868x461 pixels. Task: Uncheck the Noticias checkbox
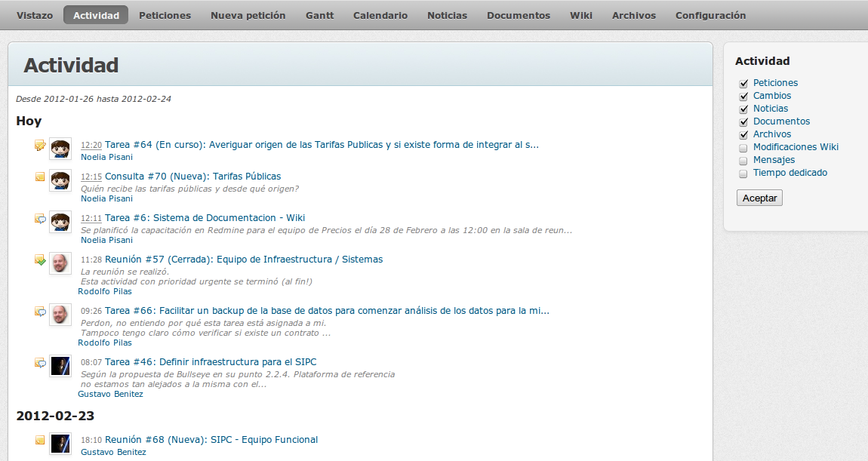pyautogui.click(x=743, y=109)
